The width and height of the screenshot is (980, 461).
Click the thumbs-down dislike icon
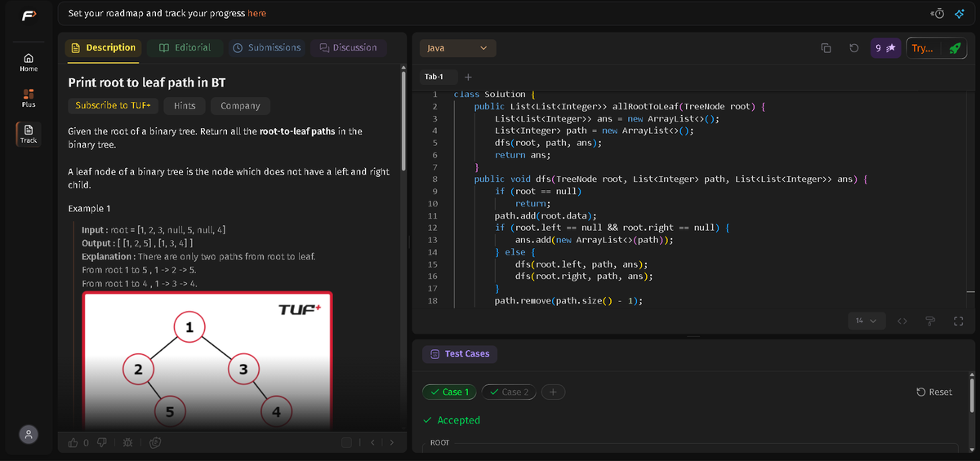pos(102,442)
